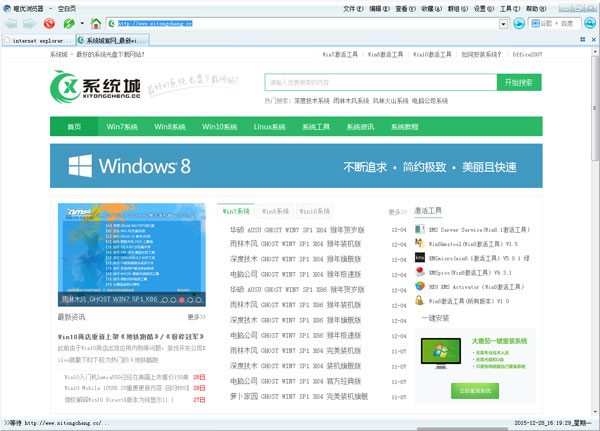600x431 pixels.
Task: Open the Office2007 top link
Action: (x=527, y=54)
